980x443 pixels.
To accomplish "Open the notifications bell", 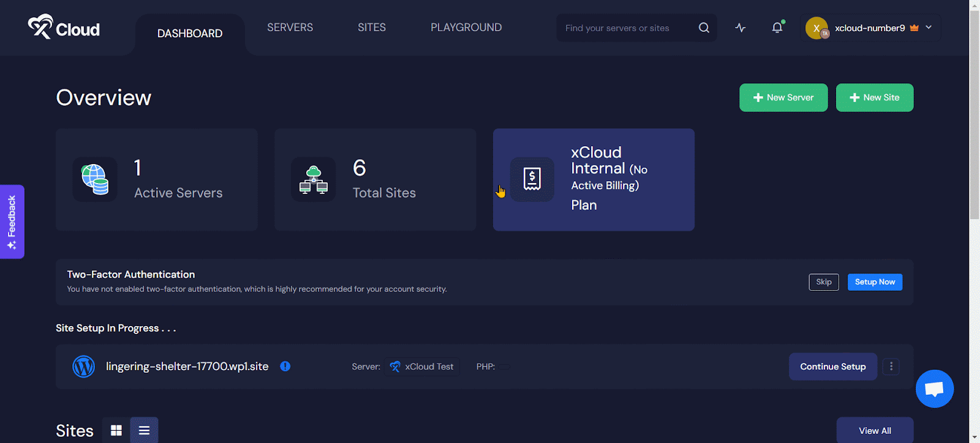I will tap(777, 28).
